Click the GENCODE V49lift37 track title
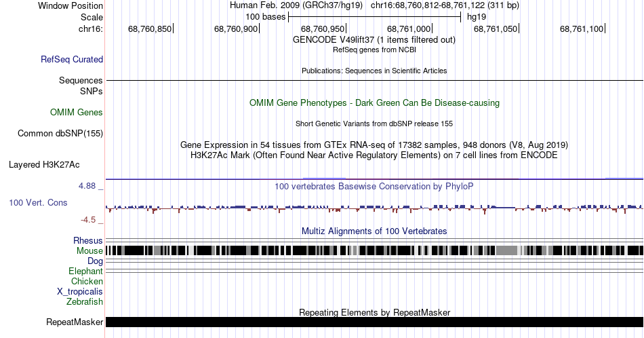Screen dimensions: 644x338 pyautogui.click(x=374, y=39)
